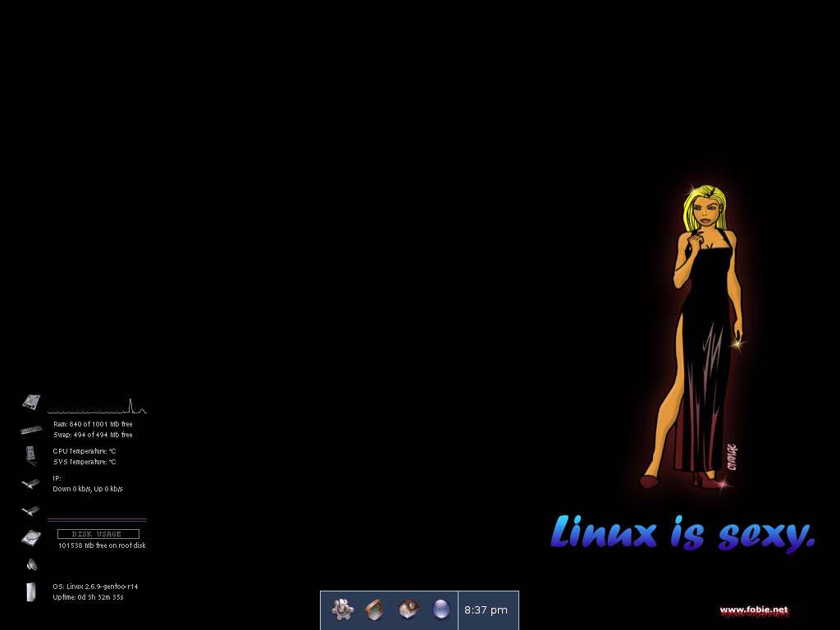Click the CPU usage graph
The image size is (840, 630).
(97, 406)
